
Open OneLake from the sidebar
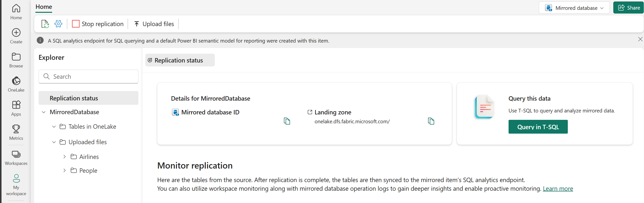click(x=16, y=84)
